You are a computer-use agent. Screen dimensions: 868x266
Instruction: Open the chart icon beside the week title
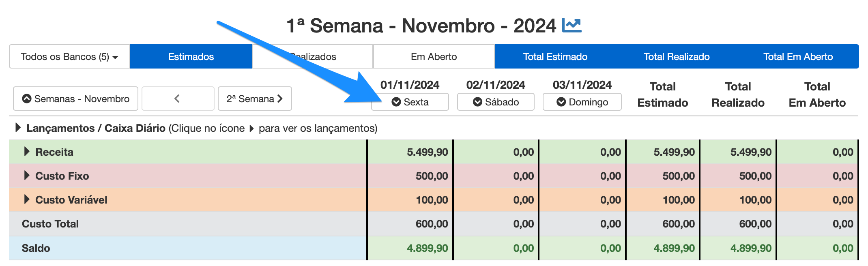(x=572, y=26)
